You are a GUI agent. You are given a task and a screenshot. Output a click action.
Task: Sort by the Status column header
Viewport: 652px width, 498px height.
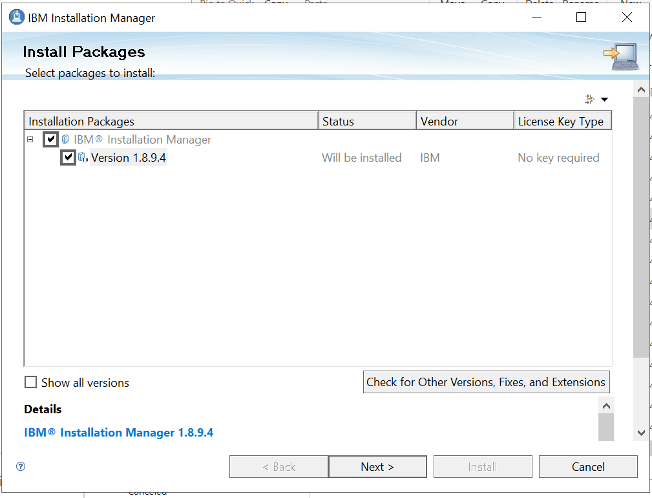pos(366,121)
